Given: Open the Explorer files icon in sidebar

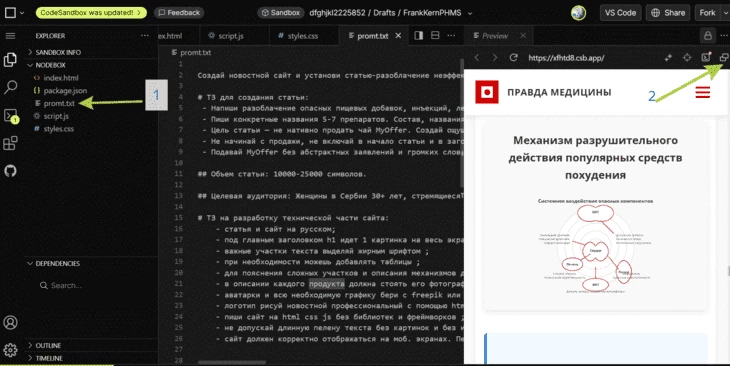Looking at the screenshot, I should pos(10,59).
